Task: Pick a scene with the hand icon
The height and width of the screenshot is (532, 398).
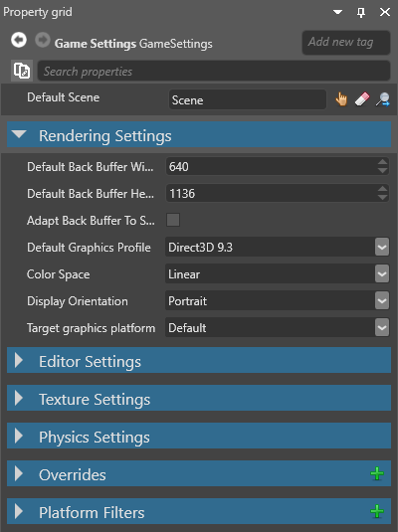Action: [x=341, y=99]
